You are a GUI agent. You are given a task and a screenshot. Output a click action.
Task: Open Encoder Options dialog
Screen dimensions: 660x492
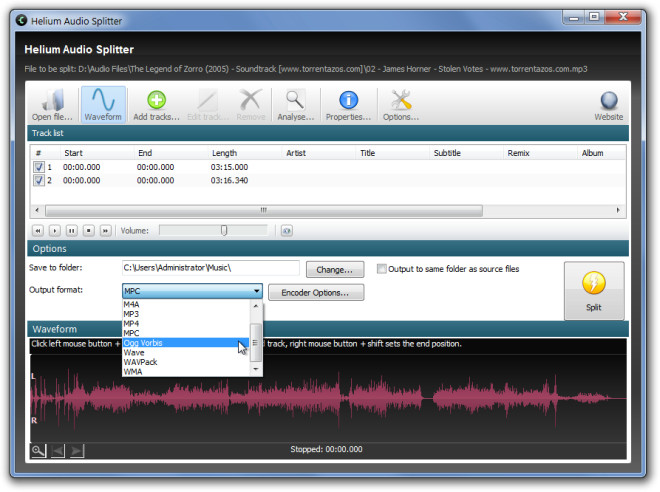point(316,293)
